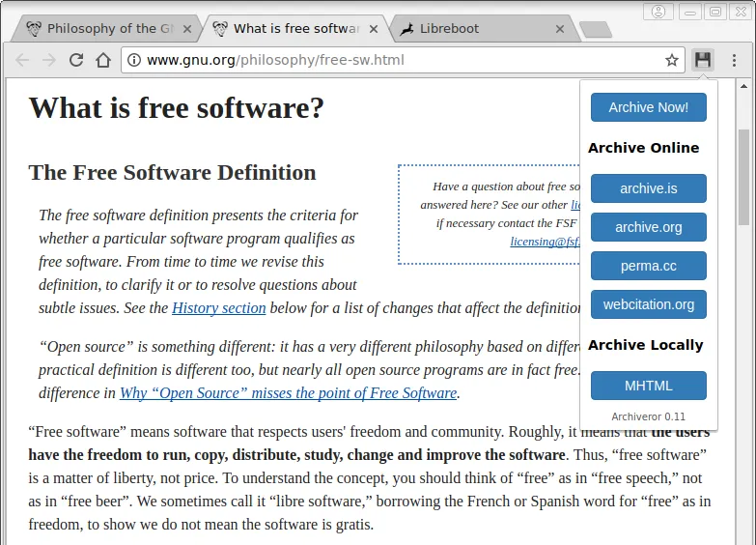Screen dimensions: 756x545
Task: Navigate forward with the forward arrow
Action: click(x=48, y=60)
